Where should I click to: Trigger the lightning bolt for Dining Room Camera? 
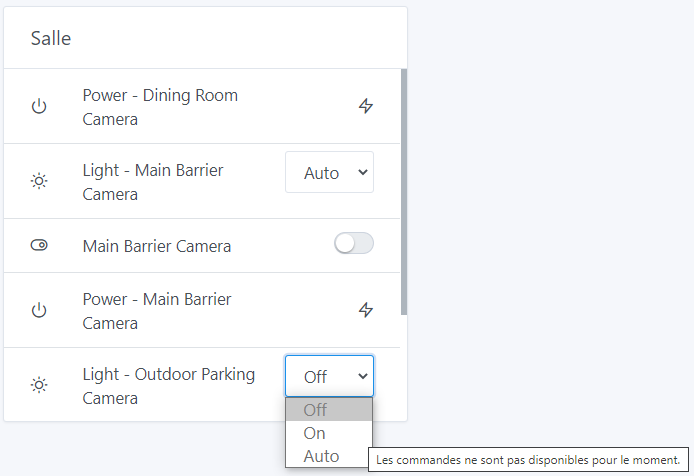[x=366, y=106]
